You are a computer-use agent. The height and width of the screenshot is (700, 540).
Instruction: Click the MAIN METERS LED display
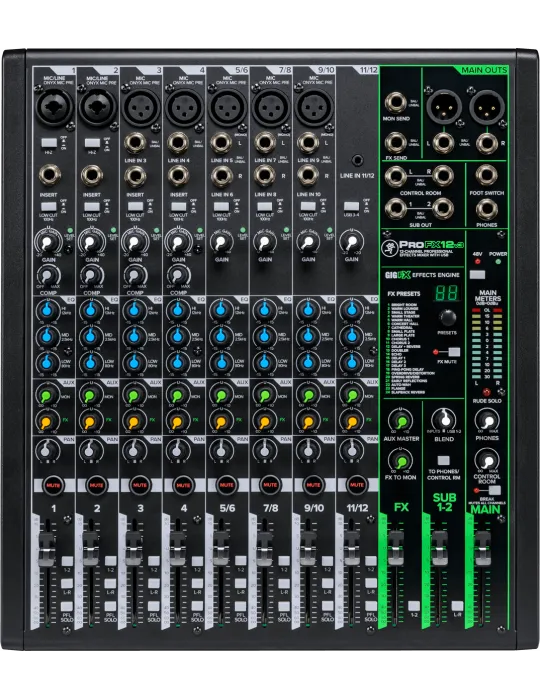pos(486,344)
